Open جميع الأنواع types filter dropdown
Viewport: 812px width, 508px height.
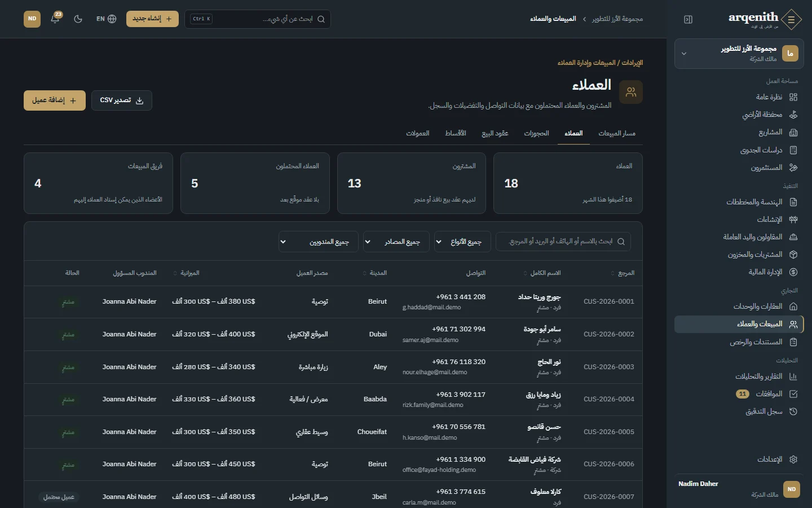pyautogui.click(x=462, y=242)
